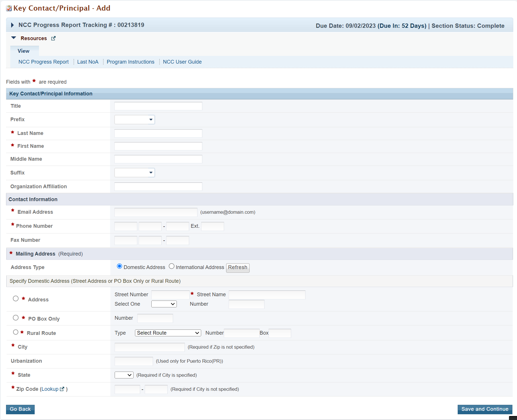Screen dimensions: 517x420
Task: Open the Suffix dropdown
Action: (135, 173)
